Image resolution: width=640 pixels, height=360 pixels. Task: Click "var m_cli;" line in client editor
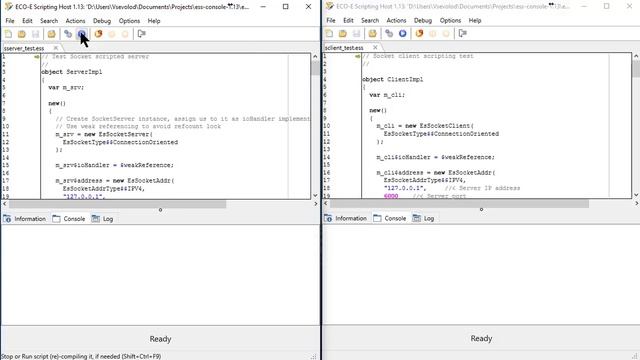387,95
